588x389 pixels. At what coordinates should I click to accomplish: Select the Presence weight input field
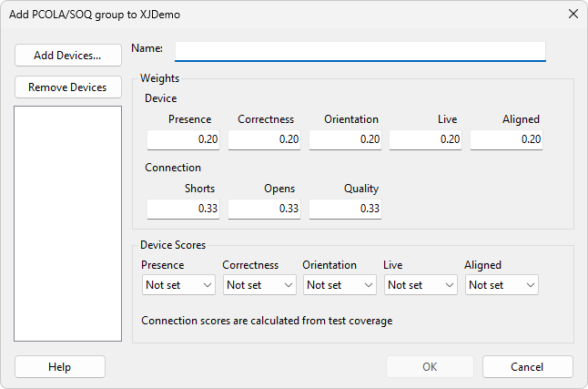183,139
